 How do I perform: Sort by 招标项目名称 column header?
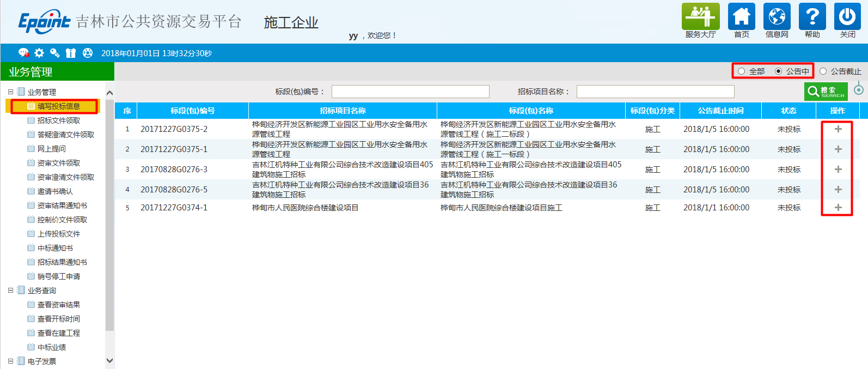click(343, 111)
